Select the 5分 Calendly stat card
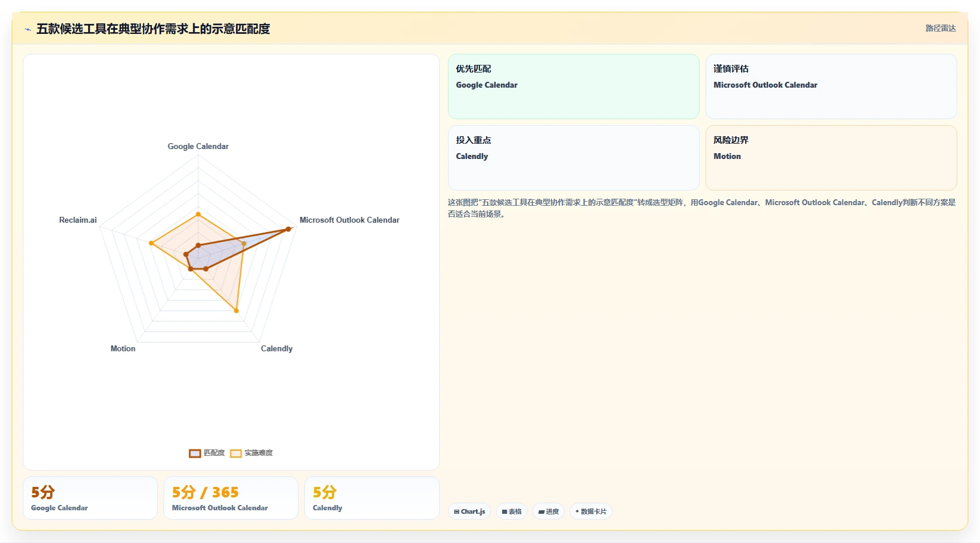The image size is (980, 543). [x=371, y=498]
